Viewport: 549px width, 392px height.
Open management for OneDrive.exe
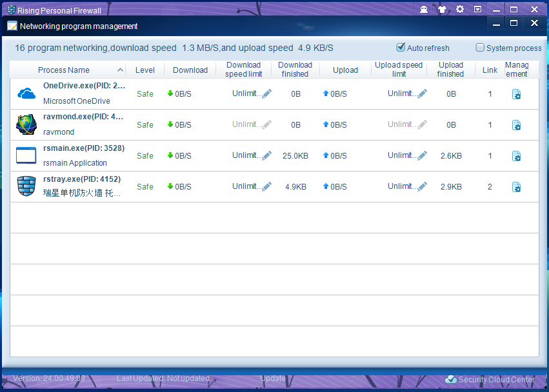[517, 94]
